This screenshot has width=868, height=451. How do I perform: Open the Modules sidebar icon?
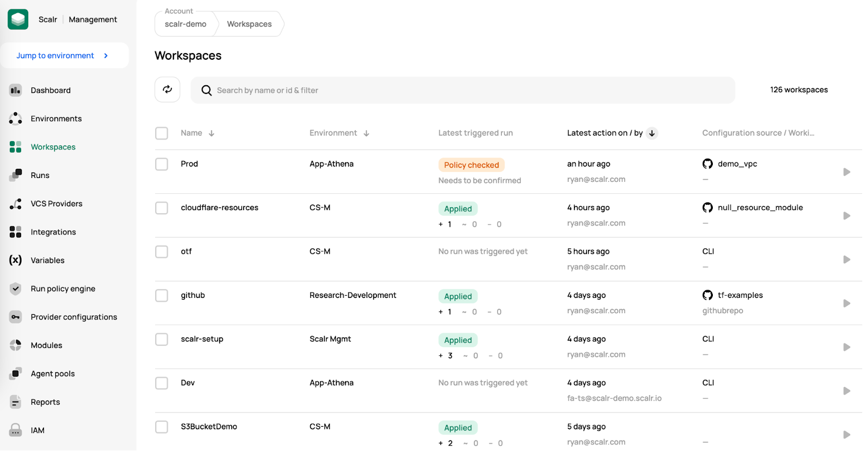coord(15,345)
